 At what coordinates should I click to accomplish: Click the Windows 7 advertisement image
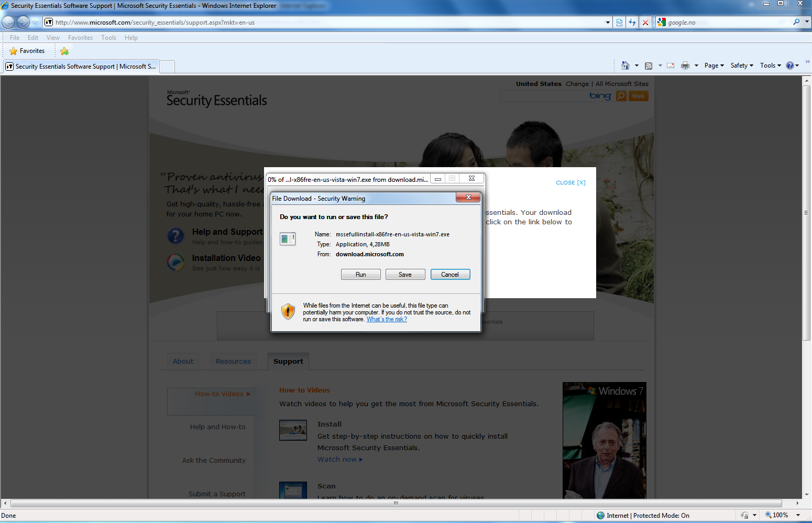point(605,440)
